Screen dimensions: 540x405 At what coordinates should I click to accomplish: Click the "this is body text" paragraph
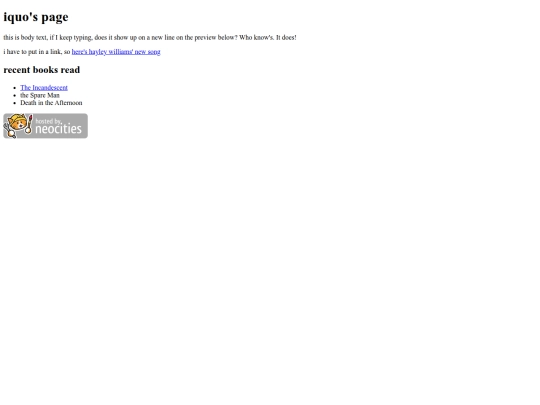tap(150, 37)
